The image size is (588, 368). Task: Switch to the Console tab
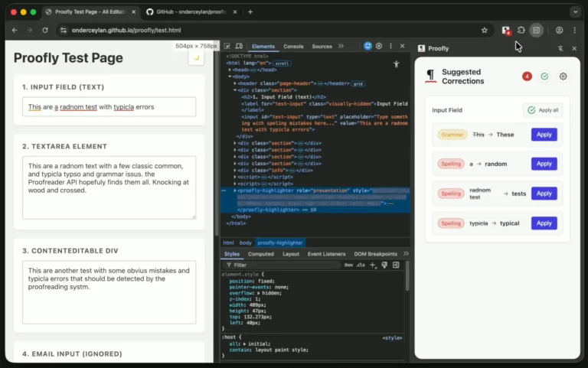293,47
